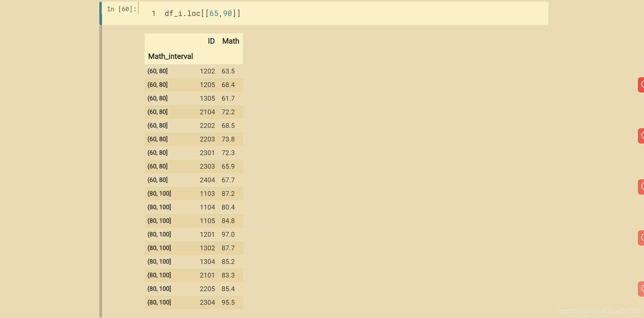Click Math value 87.2
This screenshot has height=318, width=644.
(228, 194)
